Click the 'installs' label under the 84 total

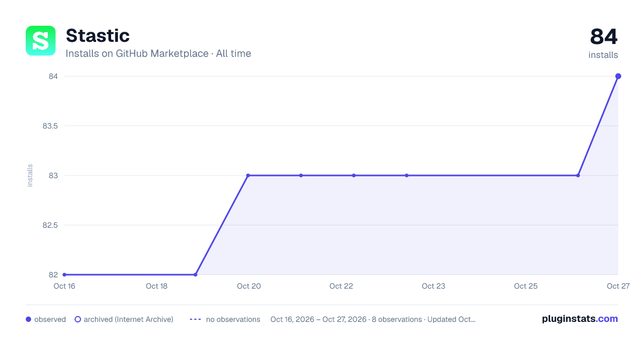pyautogui.click(x=603, y=55)
